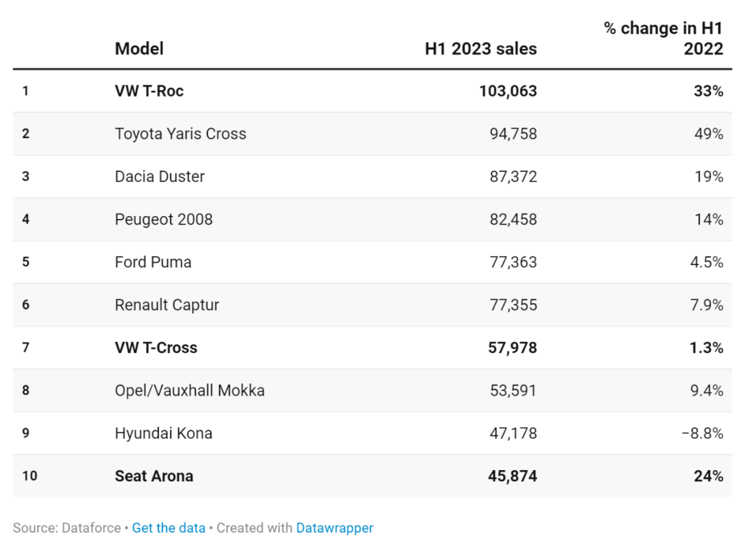Viewport: 756px width, 542px height.
Task: Select the VW T-Roc row name
Action: (149, 91)
